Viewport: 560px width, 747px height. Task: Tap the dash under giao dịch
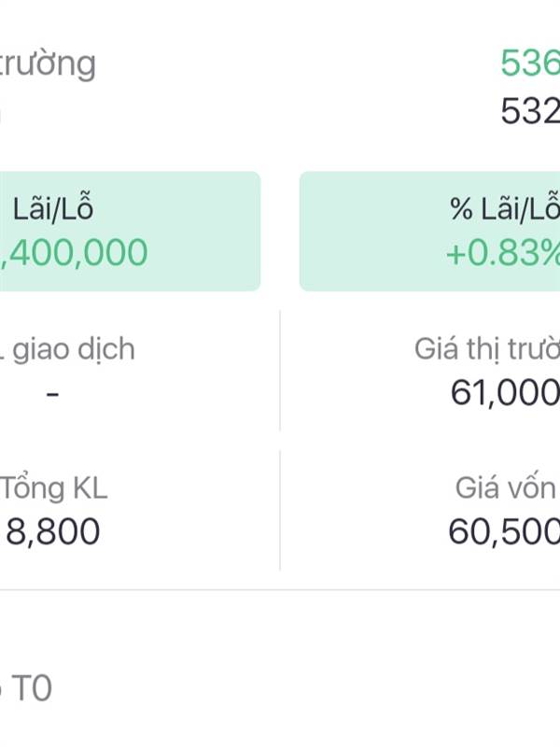[53, 394]
